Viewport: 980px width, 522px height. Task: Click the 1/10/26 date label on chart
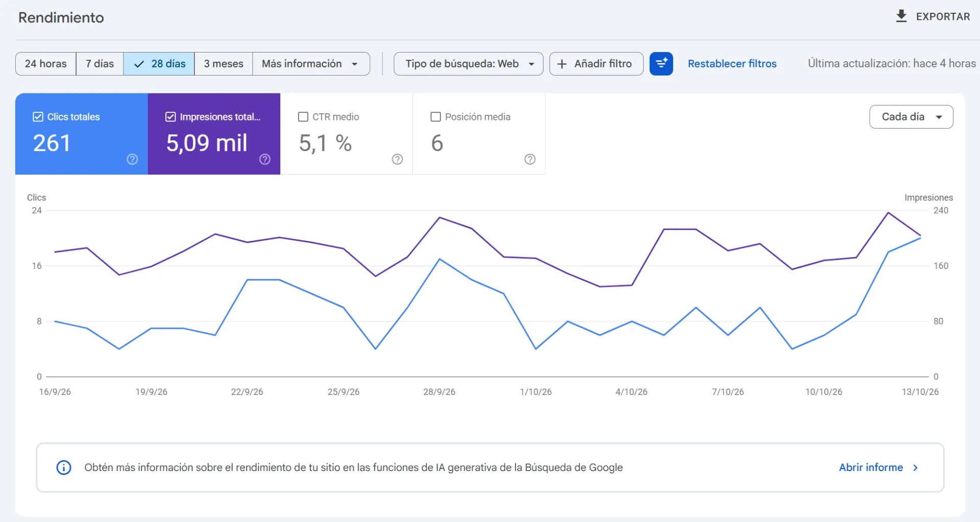[536, 392]
